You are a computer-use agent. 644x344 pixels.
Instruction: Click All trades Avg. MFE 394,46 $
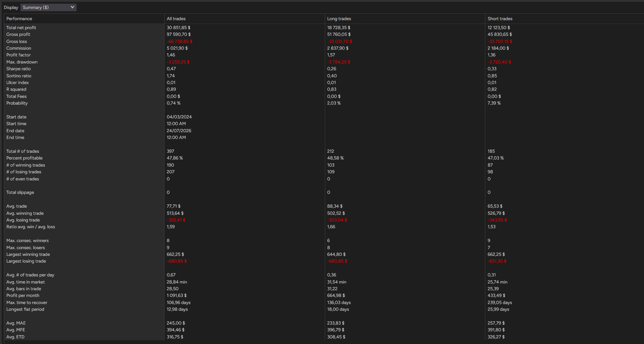[x=175, y=330]
